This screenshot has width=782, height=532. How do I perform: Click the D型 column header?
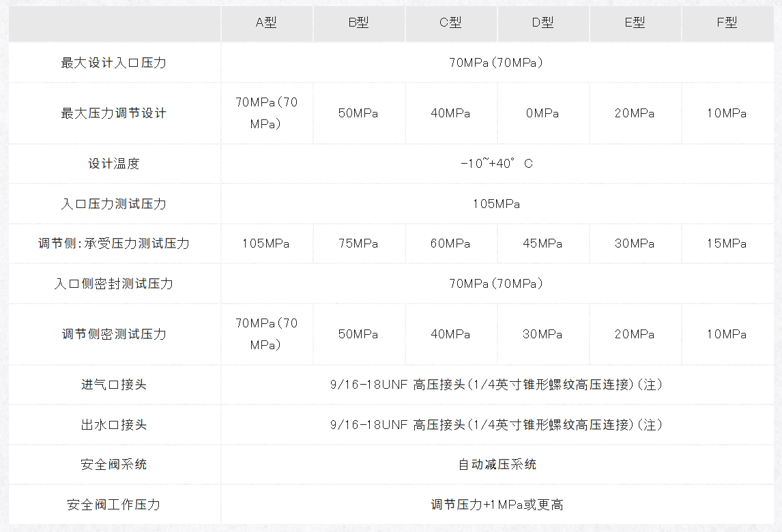(x=542, y=23)
